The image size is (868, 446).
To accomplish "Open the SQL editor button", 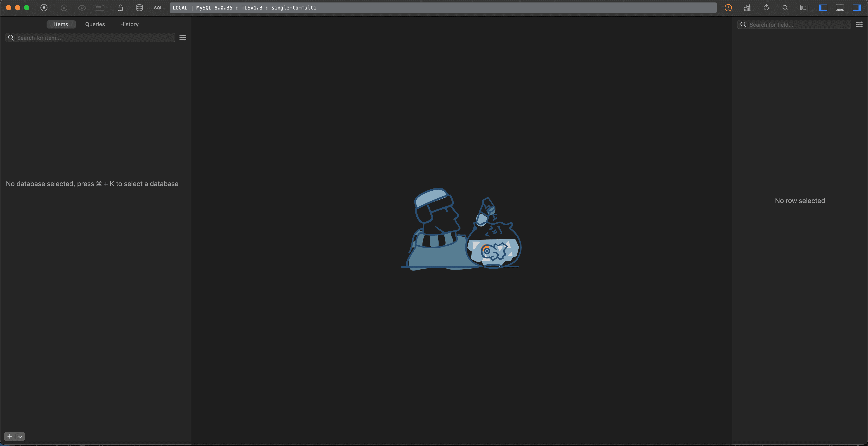I will point(158,8).
